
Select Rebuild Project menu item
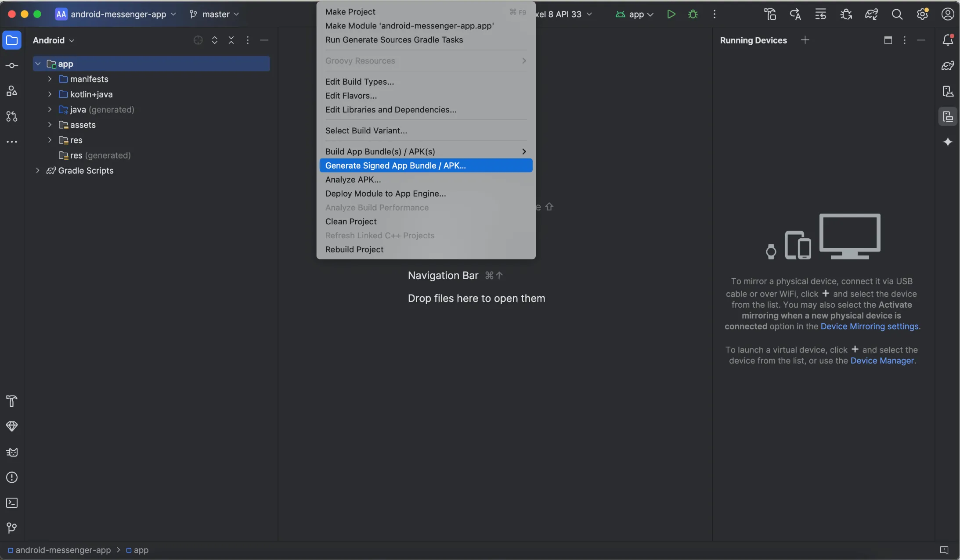(426, 250)
